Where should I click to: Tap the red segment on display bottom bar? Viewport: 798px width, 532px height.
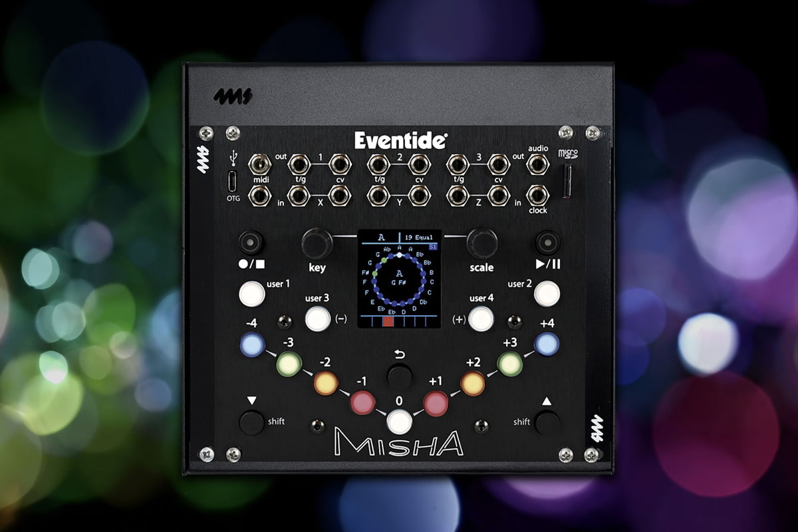(x=390, y=322)
